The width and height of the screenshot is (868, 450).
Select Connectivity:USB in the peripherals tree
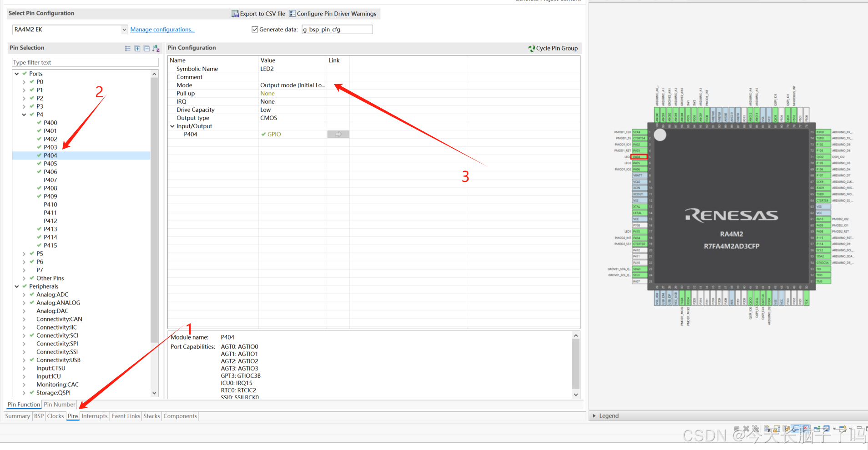click(x=58, y=360)
